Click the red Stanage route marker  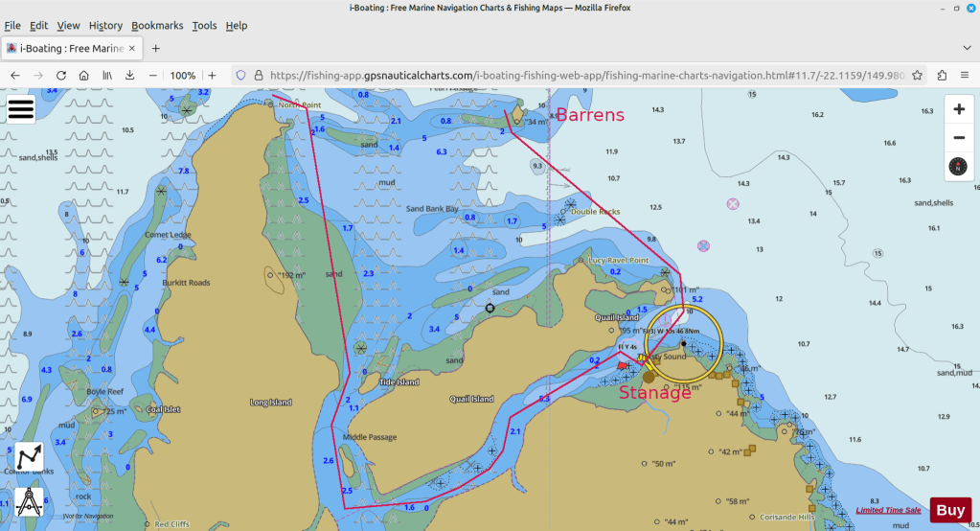(x=622, y=366)
